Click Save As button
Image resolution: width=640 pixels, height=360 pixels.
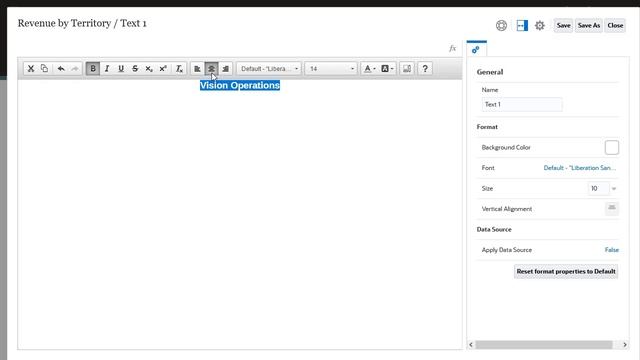coord(589,25)
